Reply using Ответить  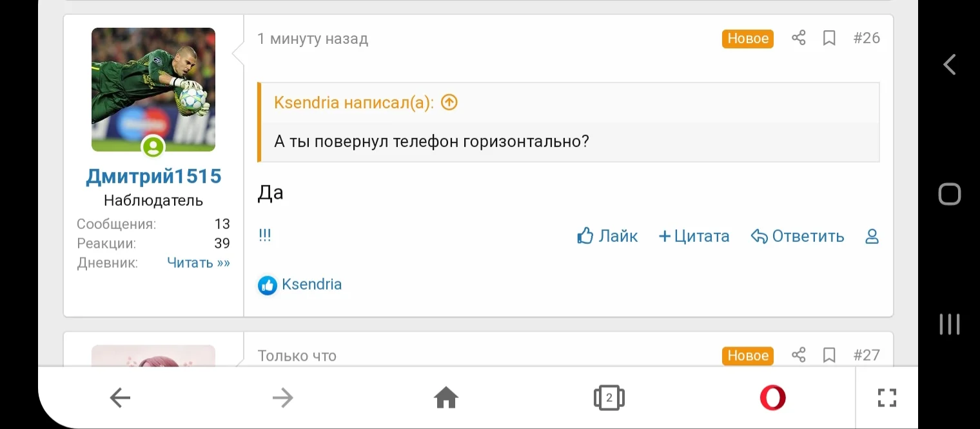(x=798, y=236)
